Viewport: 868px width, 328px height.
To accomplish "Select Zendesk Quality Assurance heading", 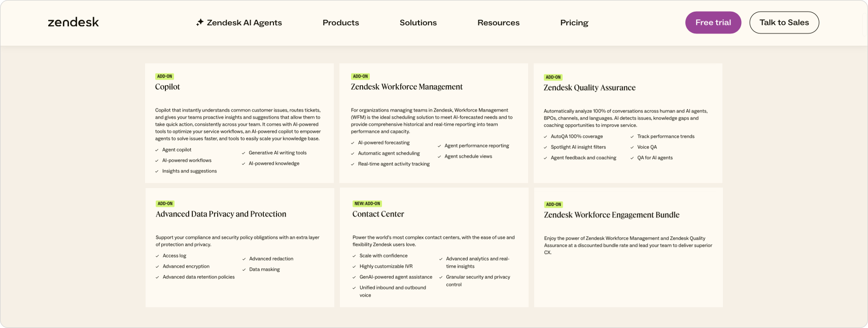I will (x=589, y=88).
